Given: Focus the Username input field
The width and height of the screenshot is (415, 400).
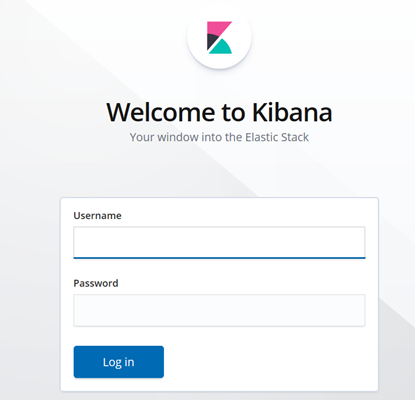Looking at the screenshot, I should tap(219, 242).
